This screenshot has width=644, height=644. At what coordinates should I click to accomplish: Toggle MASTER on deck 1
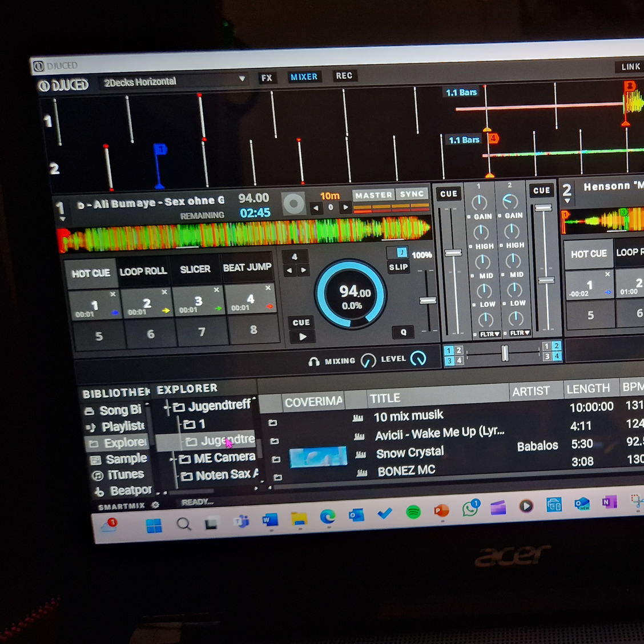pyautogui.click(x=373, y=195)
